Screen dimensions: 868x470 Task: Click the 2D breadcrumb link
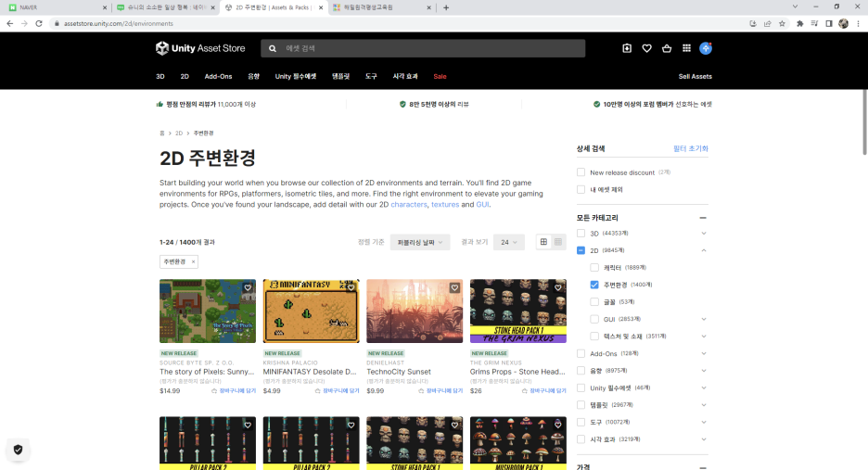click(x=179, y=133)
